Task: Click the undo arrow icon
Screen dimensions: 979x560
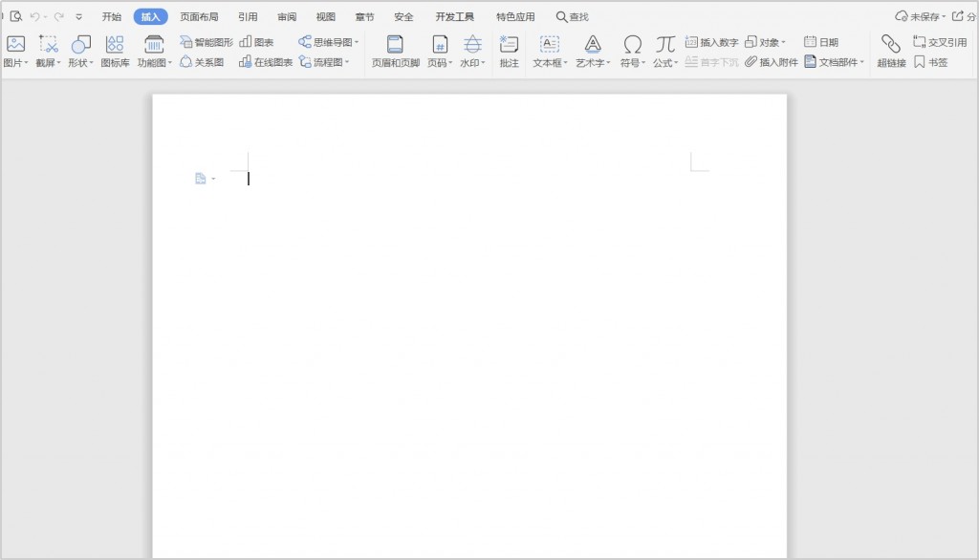Action: click(35, 17)
